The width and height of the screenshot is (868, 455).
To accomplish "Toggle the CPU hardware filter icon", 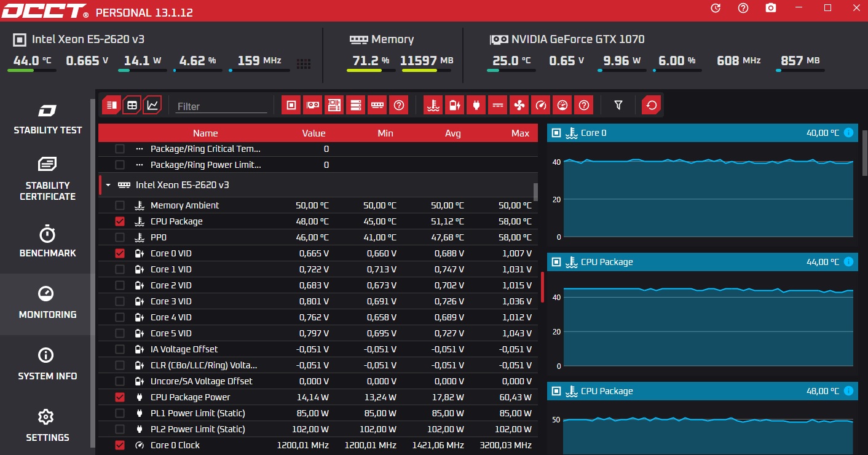I will [291, 105].
